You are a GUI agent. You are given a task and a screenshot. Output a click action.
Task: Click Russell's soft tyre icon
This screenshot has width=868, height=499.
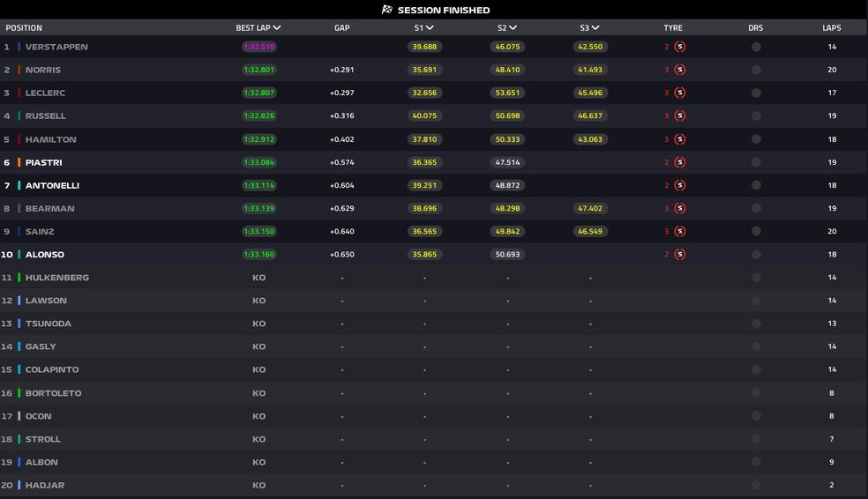point(680,115)
